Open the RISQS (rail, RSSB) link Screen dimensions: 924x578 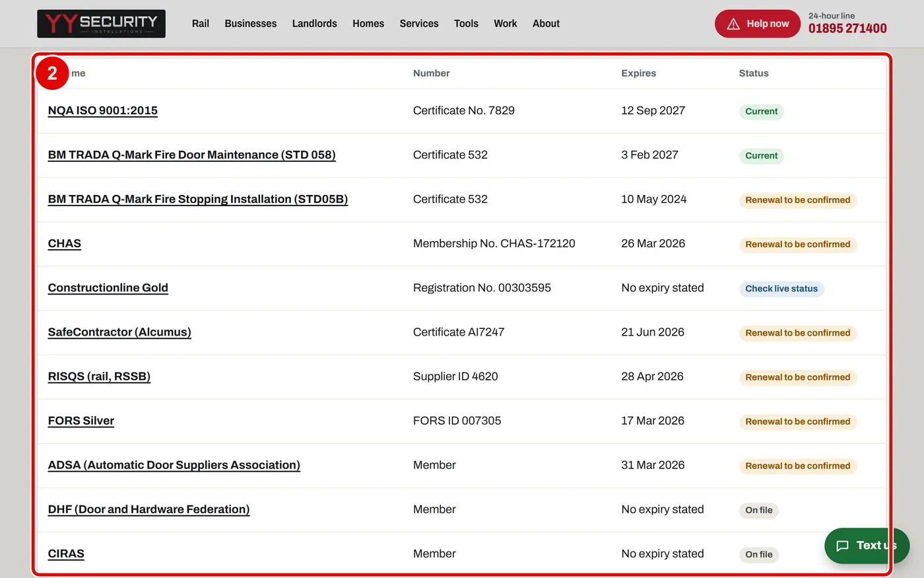[99, 377]
